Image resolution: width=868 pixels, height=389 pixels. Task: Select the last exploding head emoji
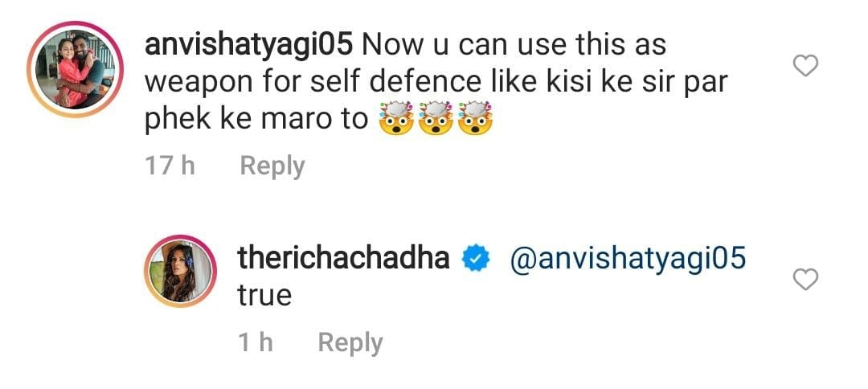(x=473, y=121)
